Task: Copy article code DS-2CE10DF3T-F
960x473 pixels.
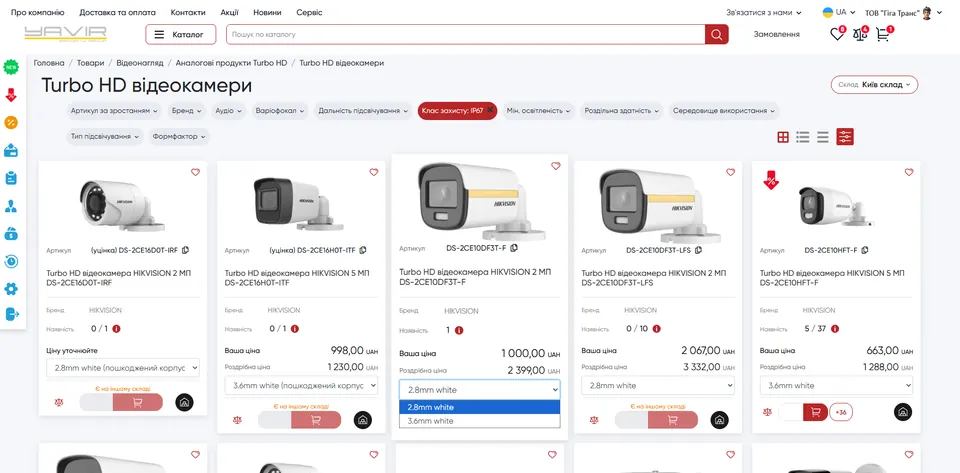Action: click(514, 248)
